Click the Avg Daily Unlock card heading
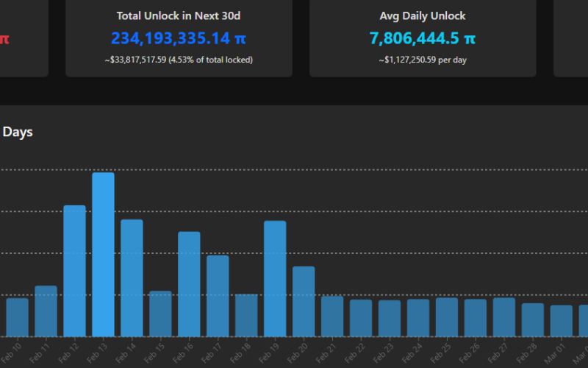Image resolution: width=588 pixels, height=368 pixels. (x=423, y=15)
